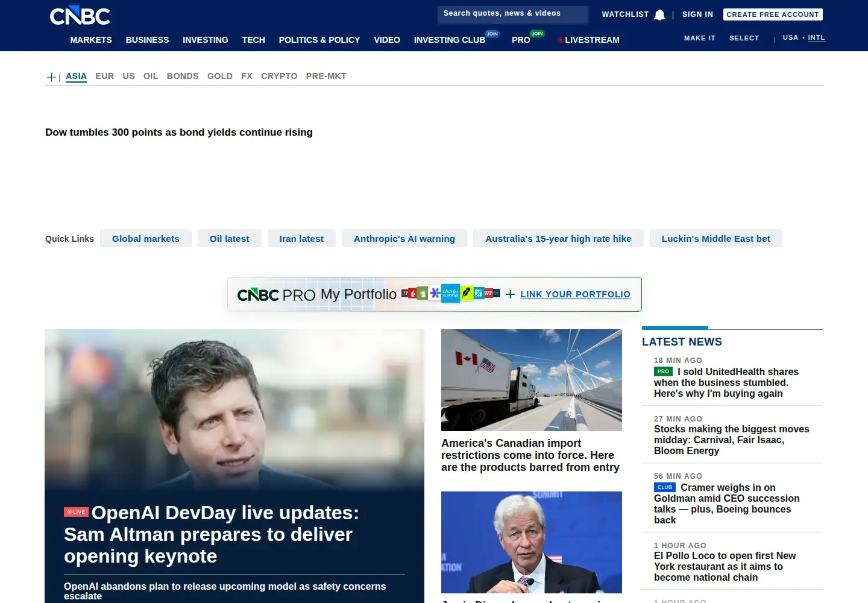The width and height of the screenshot is (868, 603).
Task: Click the Sam Altman hero photo
Action: tap(234, 410)
